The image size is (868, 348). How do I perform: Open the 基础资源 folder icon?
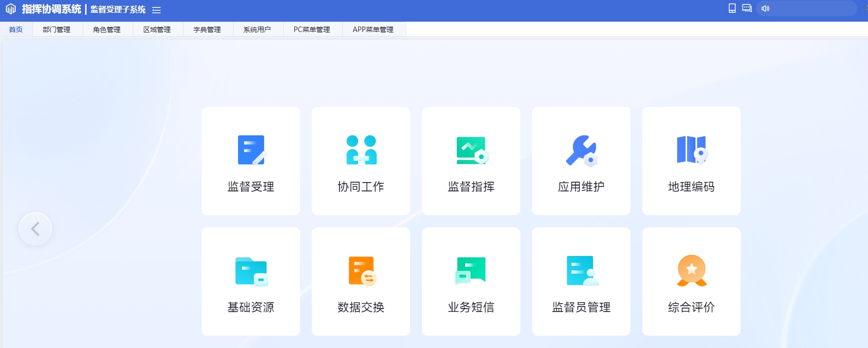[x=251, y=271]
